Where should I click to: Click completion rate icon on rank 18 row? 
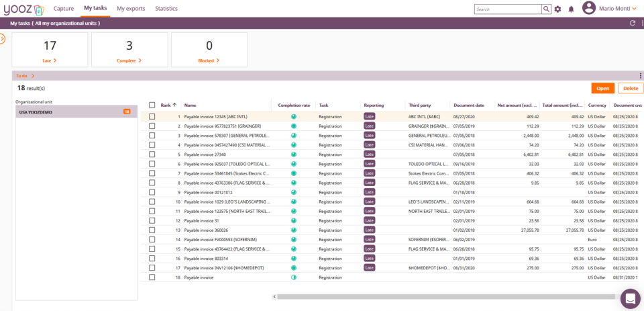point(294,277)
